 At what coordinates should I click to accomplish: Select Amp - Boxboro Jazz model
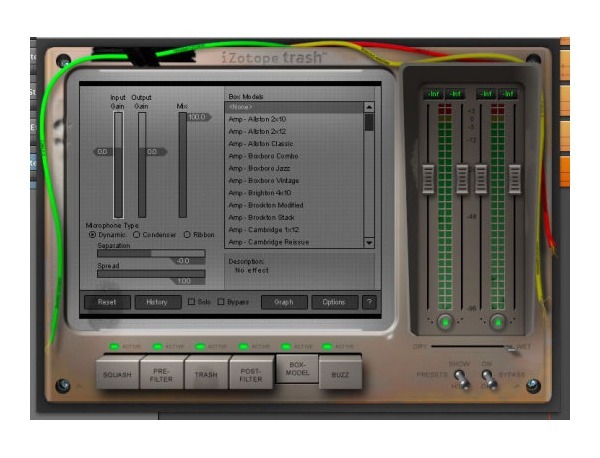(x=294, y=168)
